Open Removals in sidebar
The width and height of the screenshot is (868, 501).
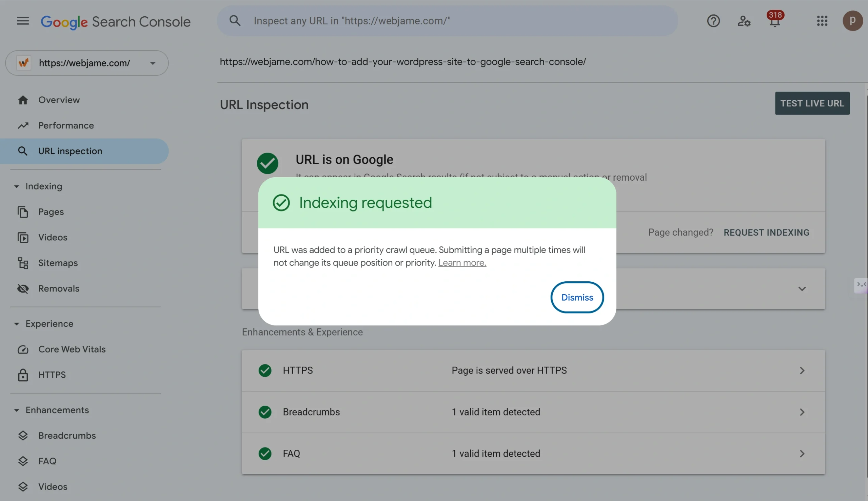point(84,288)
